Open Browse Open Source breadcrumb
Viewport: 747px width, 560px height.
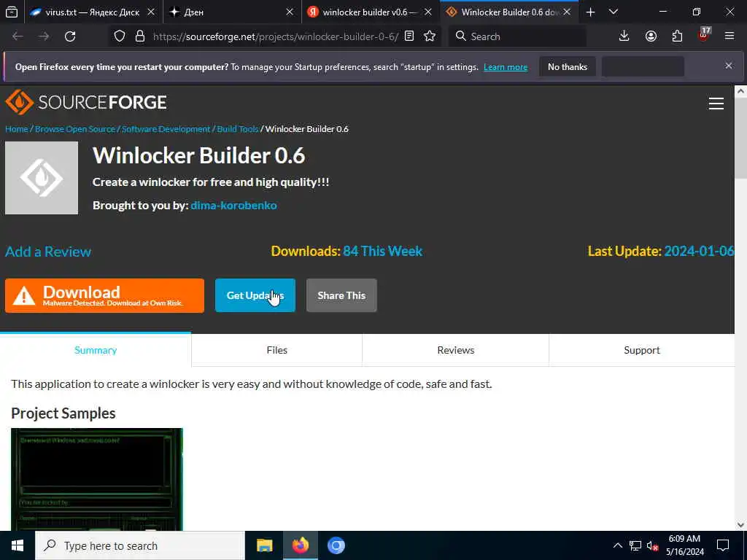tap(75, 129)
